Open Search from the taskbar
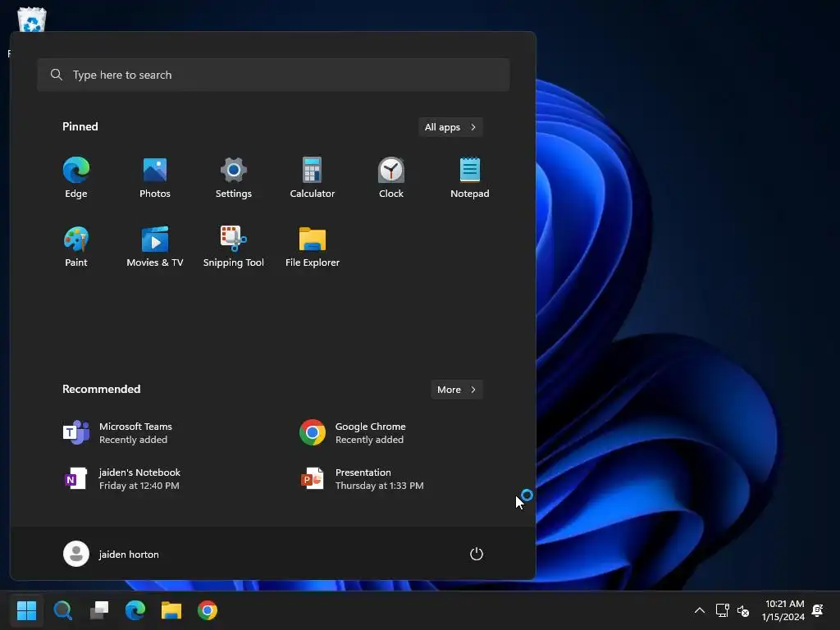This screenshot has width=840, height=630. click(62, 610)
